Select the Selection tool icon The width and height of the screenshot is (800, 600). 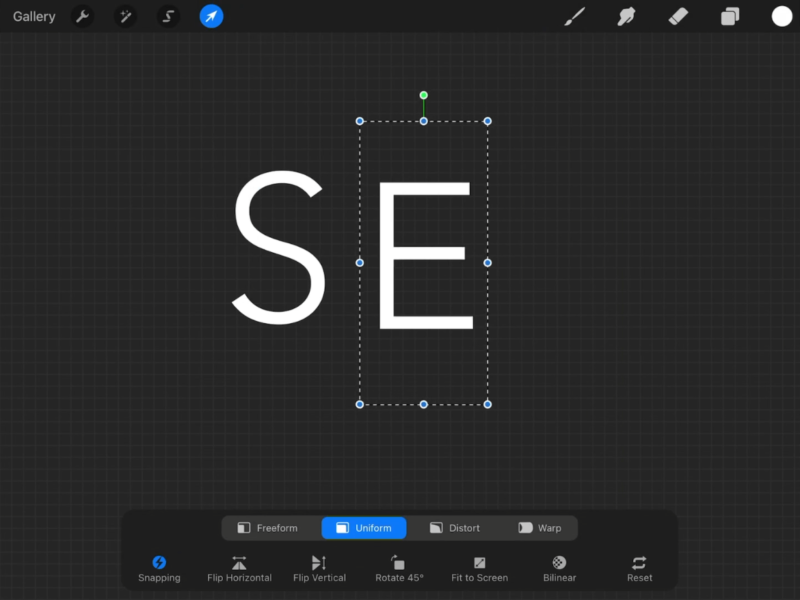tap(167, 16)
